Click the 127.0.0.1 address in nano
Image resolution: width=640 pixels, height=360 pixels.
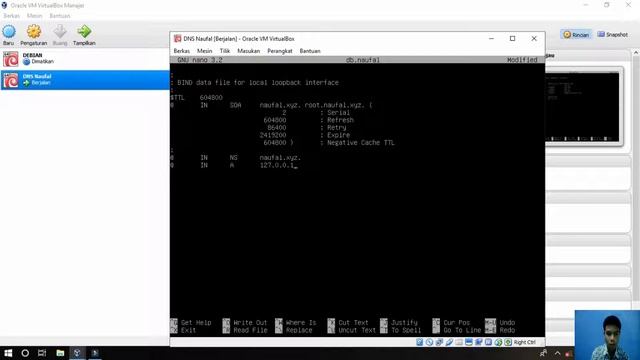277,165
